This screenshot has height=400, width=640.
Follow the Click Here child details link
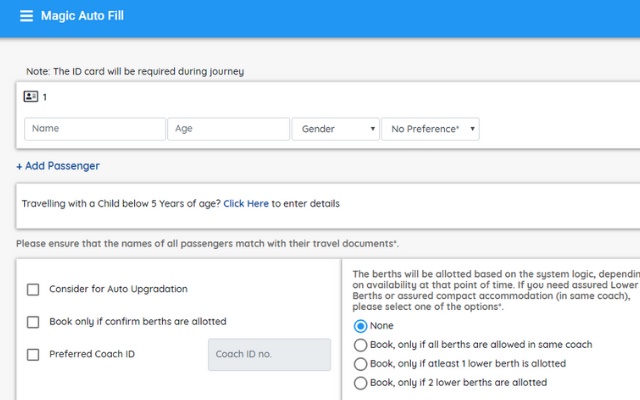(x=246, y=204)
